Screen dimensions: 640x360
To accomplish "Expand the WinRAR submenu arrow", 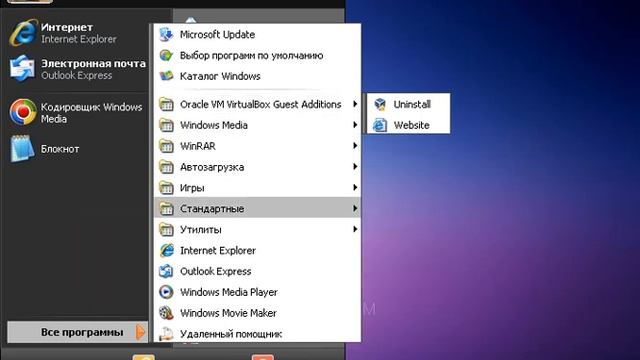I will point(355,146).
